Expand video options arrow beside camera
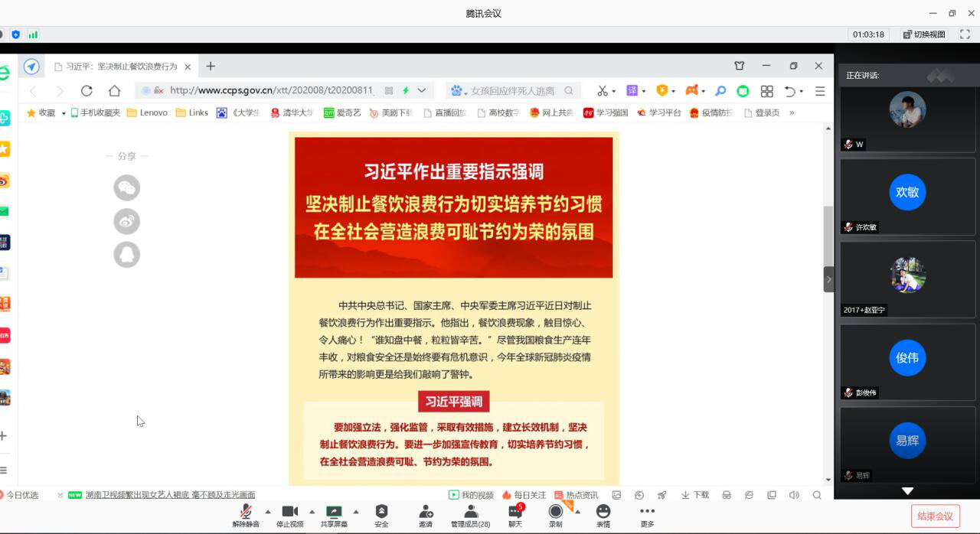The width and height of the screenshot is (980, 534). (x=312, y=511)
